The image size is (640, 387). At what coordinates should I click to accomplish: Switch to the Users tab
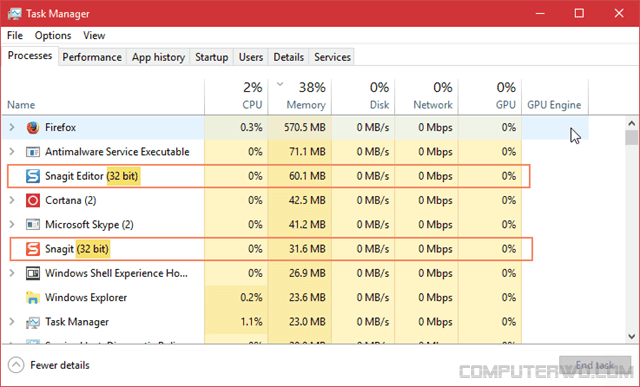point(251,57)
